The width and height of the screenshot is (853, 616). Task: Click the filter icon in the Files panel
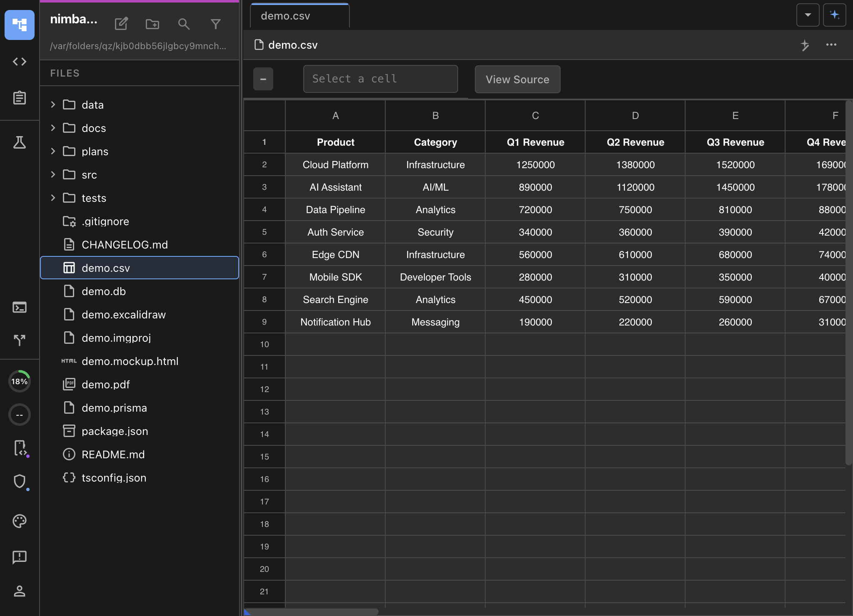pyautogui.click(x=216, y=24)
